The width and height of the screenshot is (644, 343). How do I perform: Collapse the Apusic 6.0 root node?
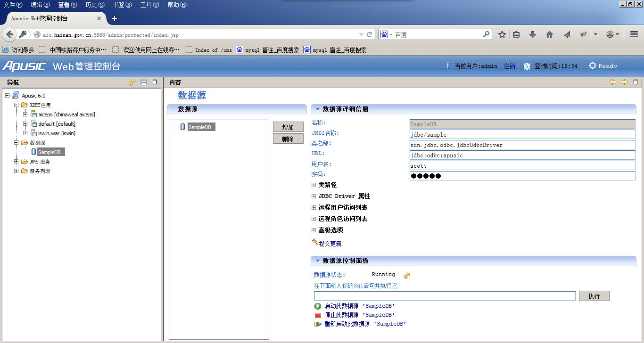coord(8,96)
